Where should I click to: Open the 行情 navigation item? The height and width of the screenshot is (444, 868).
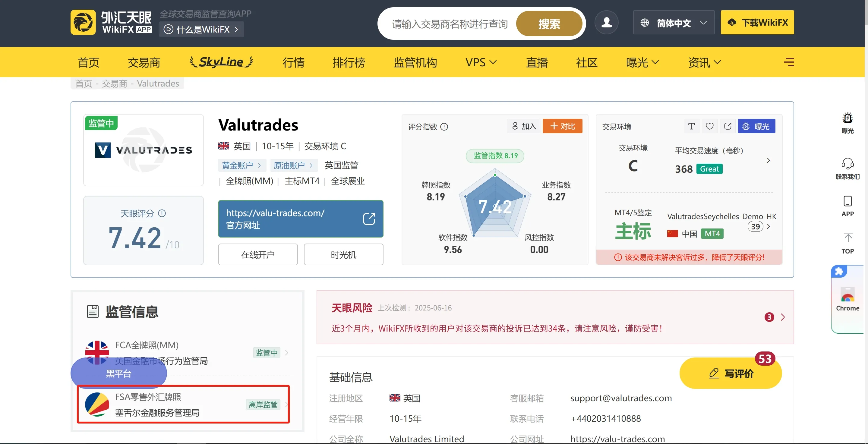pos(293,62)
